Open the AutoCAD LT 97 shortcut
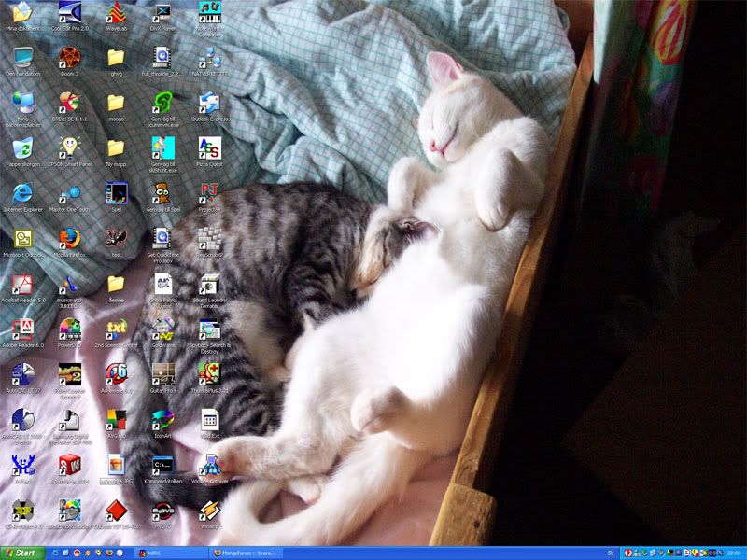This screenshot has height=560, width=747. (x=22, y=375)
